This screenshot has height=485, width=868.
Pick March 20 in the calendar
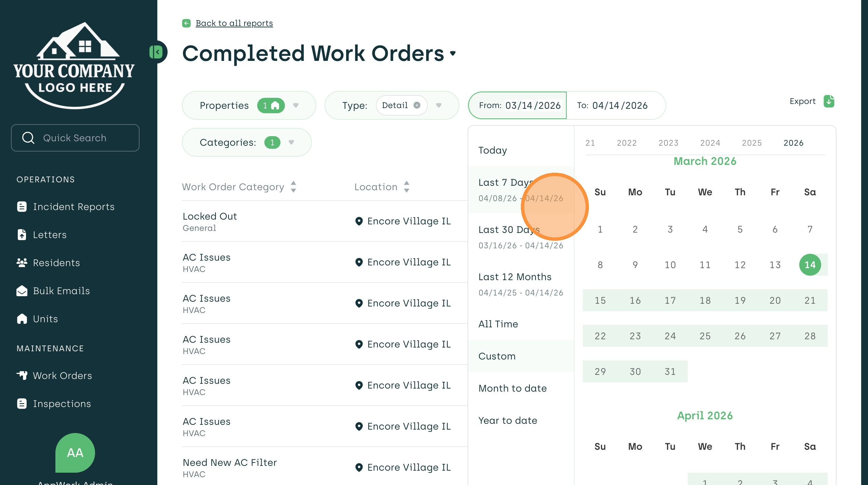[x=775, y=300]
